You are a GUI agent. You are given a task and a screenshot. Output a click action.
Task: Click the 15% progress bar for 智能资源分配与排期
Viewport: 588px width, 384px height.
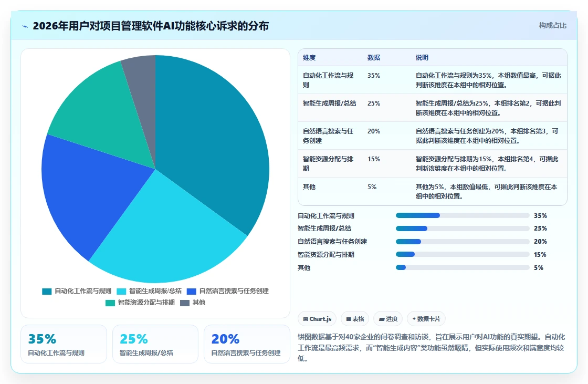[x=463, y=254]
